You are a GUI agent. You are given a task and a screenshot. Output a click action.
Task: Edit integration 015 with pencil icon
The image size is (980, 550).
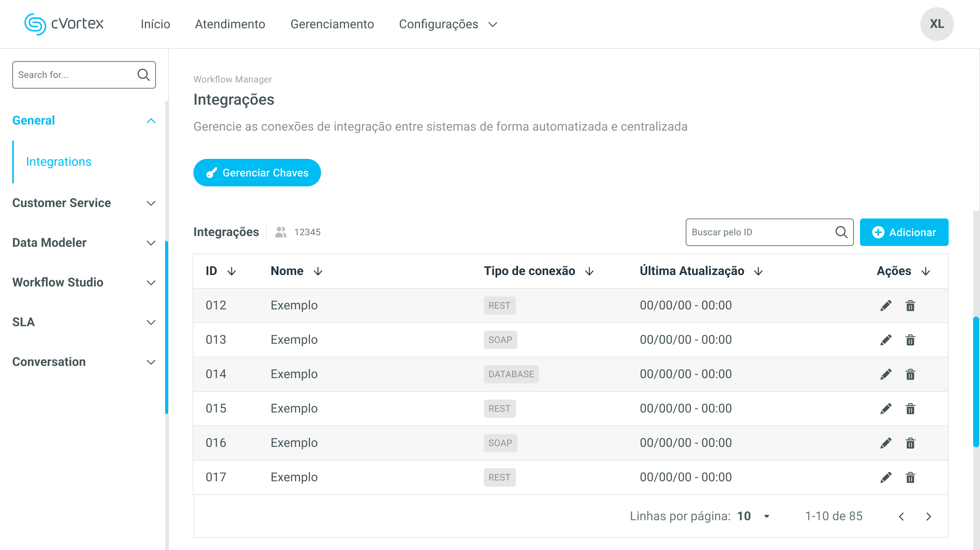[x=886, y=409]
